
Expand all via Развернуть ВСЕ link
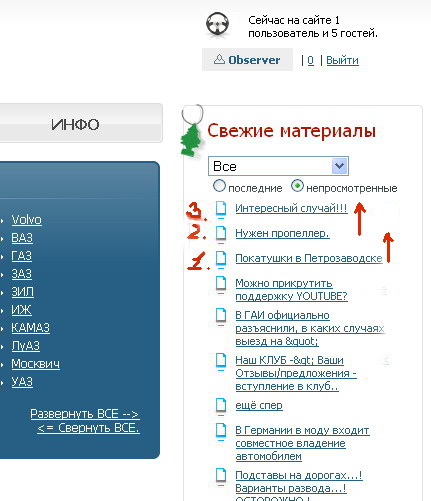coord(85,414)
